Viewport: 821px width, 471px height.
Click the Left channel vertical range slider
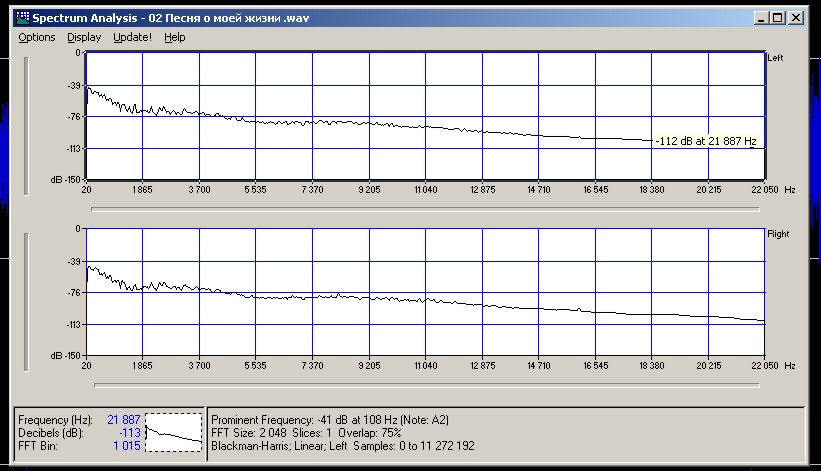pyautogui.click(x=27, y=125)
